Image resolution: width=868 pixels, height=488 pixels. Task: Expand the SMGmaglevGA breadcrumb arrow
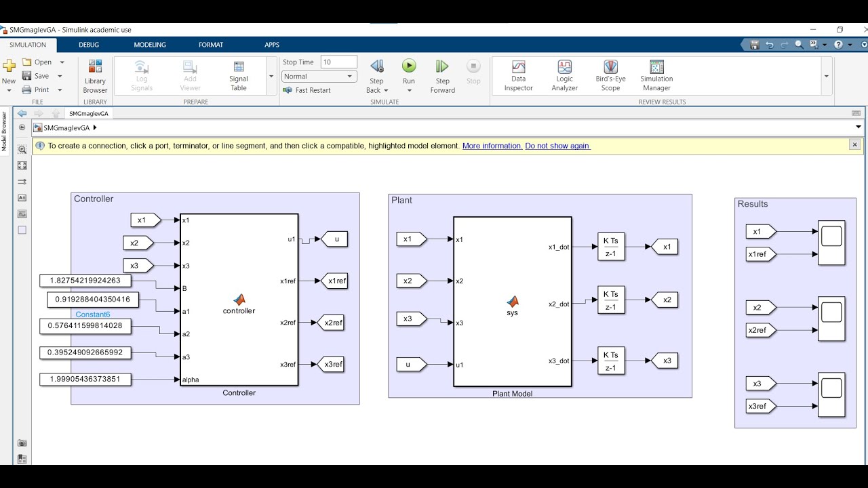coord(95,127)
